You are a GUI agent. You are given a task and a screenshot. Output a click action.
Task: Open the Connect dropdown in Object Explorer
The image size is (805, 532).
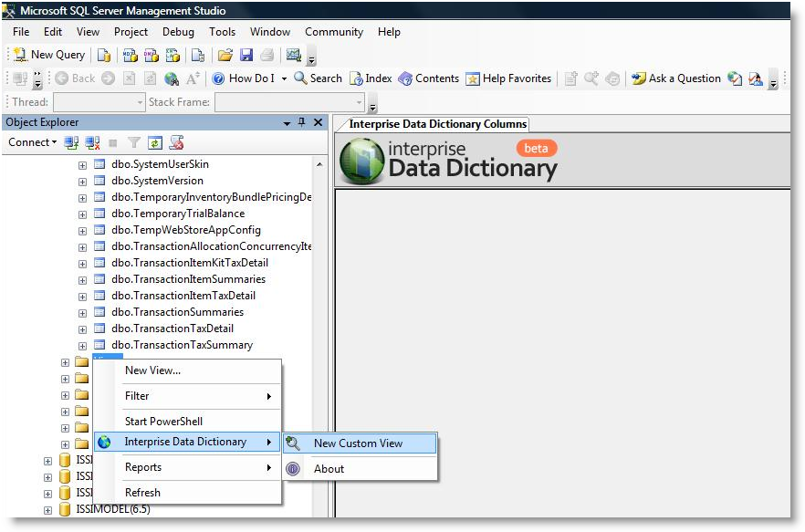(x=33, y=142)
